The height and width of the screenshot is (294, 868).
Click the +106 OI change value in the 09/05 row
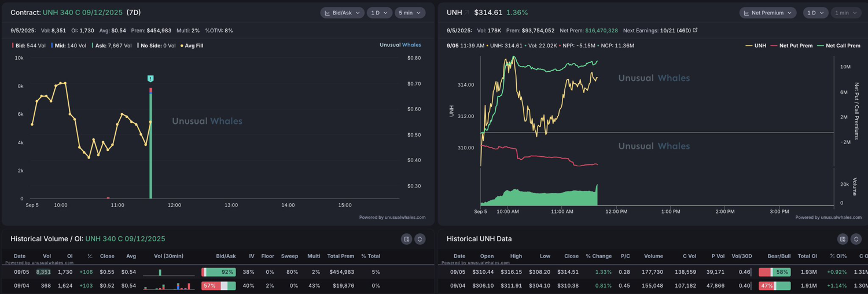(x=86, y=271)
